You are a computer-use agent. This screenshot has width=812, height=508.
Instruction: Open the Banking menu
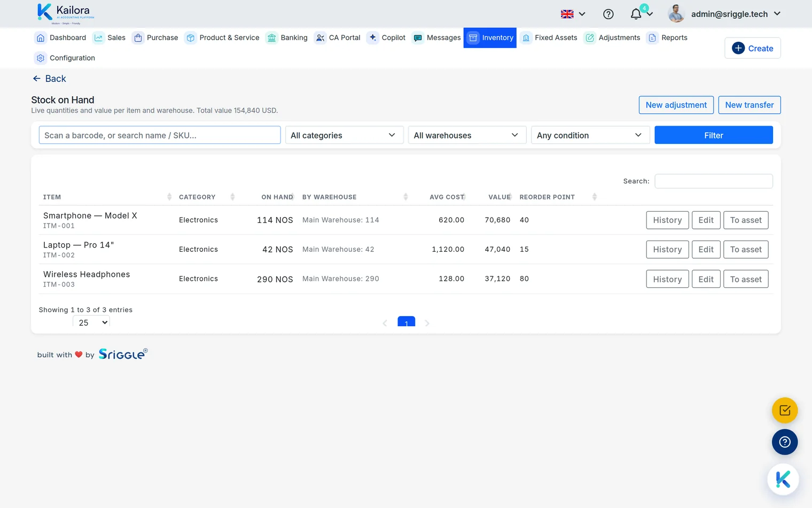coord(287,37)
